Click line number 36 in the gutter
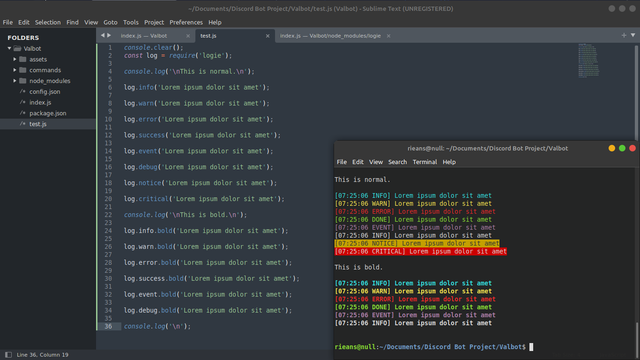The width and height of the screenshot is (640, 360). click(108, 326)
